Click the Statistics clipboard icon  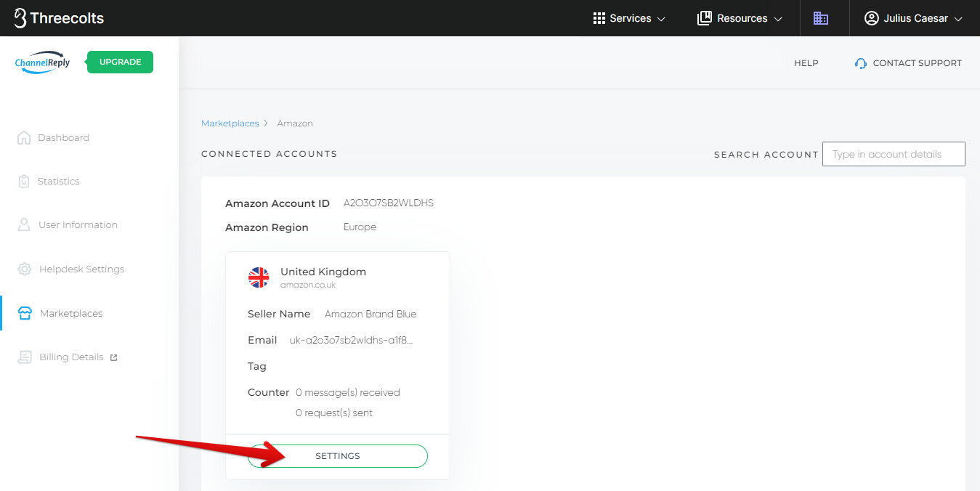[x=24, y=181]
